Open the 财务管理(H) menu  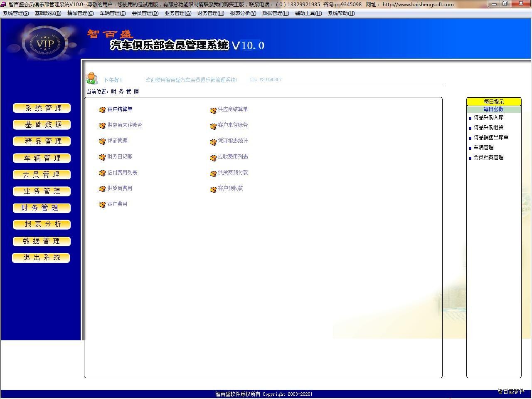pyautogui.click(x=211, y=13)
